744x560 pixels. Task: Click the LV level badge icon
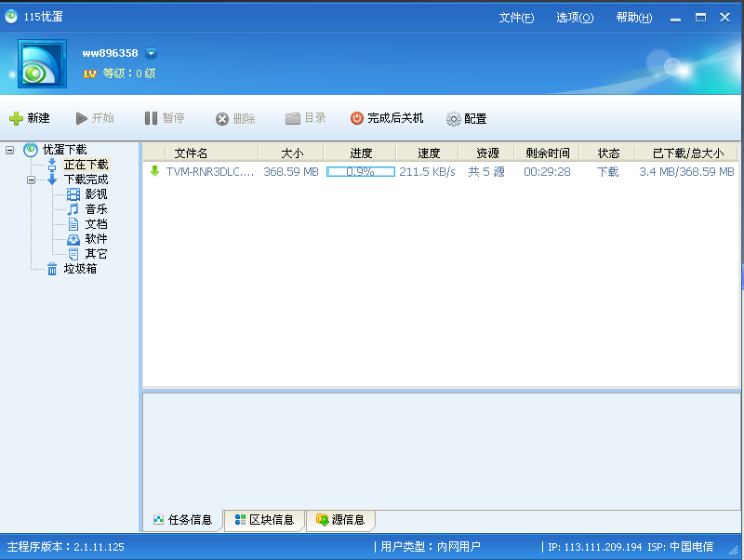pos(89,73)
